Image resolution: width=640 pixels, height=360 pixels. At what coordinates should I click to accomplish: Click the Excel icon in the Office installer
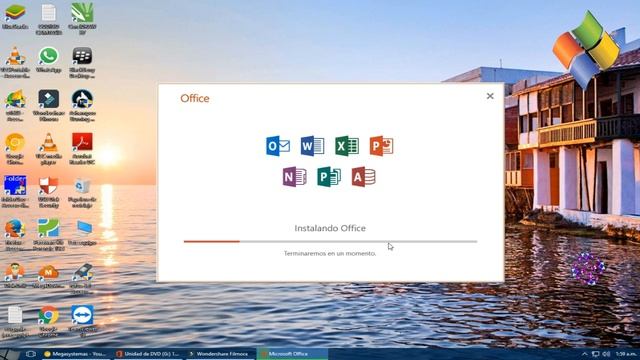click(347, 146)
